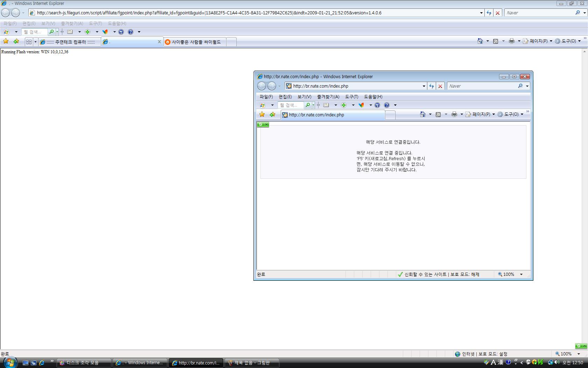Screen dimensions: 588x368
Task: Switch to 디스크 조각 모음 on the taskbar
Action: pos(84,363)
